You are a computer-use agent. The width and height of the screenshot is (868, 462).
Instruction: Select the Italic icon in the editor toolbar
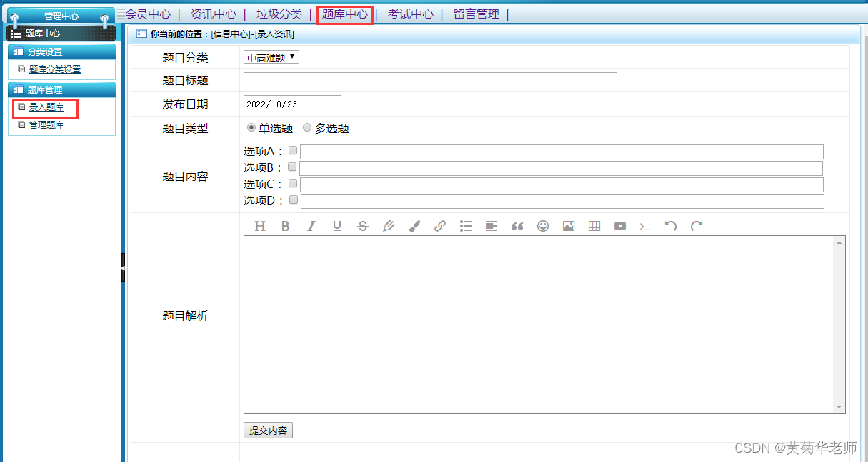pos(311,226)
